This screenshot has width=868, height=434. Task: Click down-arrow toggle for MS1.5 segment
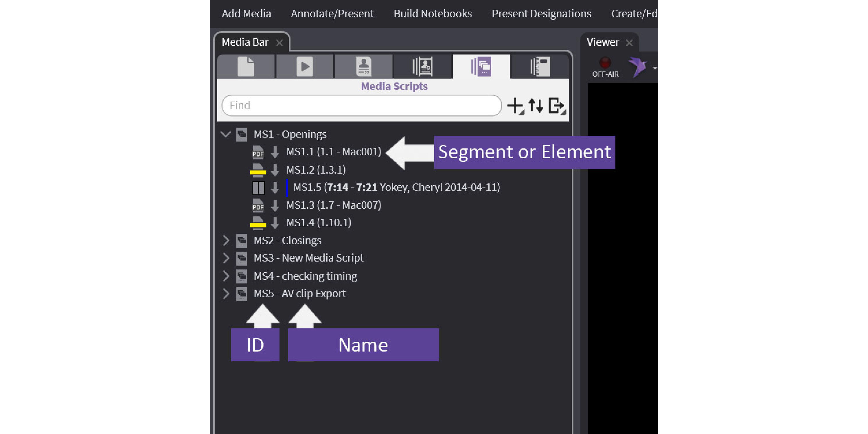275,188
